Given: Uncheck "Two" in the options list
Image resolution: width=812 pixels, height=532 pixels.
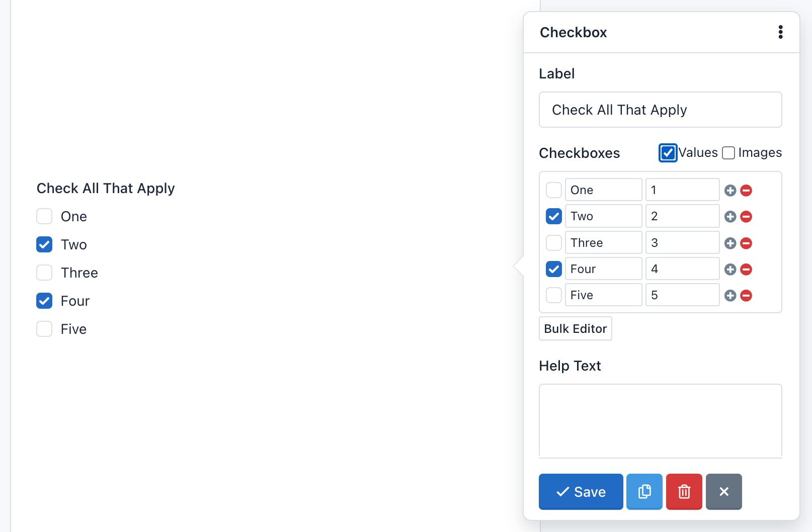Looking at the screenshot, I should (553, 216).
